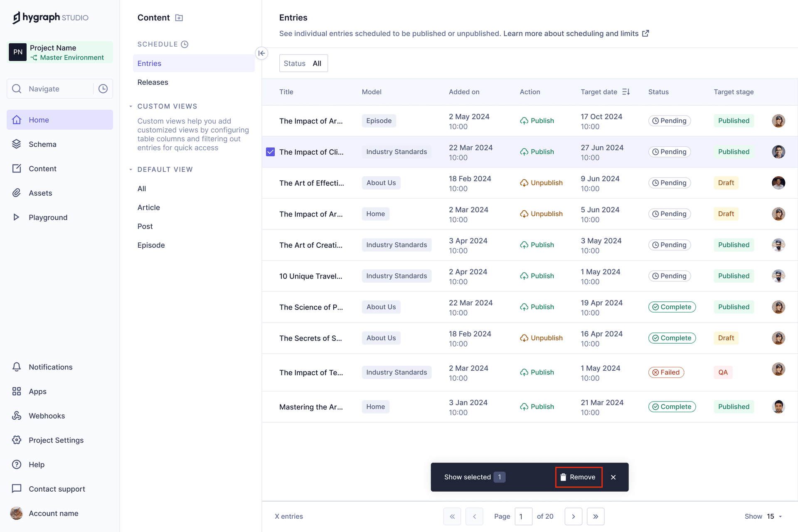Jump to the last page arrow
Viewport: 798px width, 532px height.
click(596, 516)
